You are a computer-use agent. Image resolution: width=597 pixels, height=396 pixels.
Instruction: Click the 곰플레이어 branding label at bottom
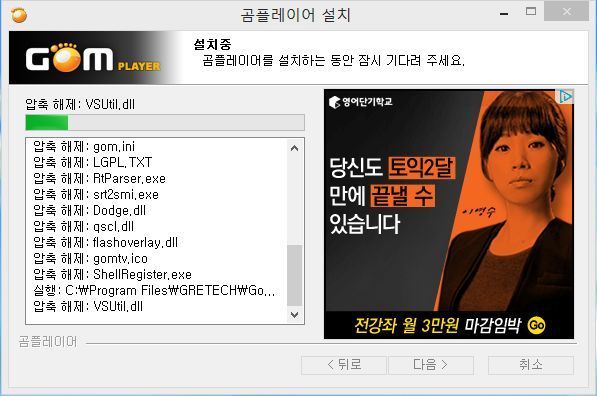[48, 342]
